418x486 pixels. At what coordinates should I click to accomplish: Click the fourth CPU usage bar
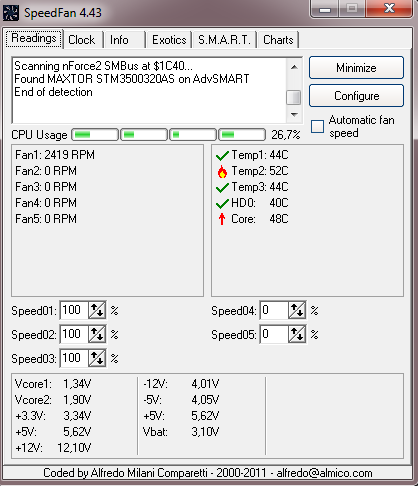pos(242,135)
